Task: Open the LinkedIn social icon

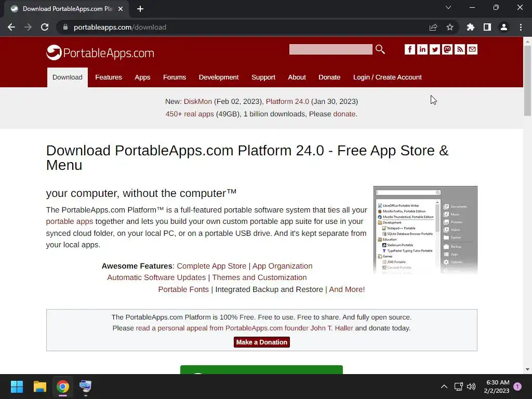Action: 422,49
